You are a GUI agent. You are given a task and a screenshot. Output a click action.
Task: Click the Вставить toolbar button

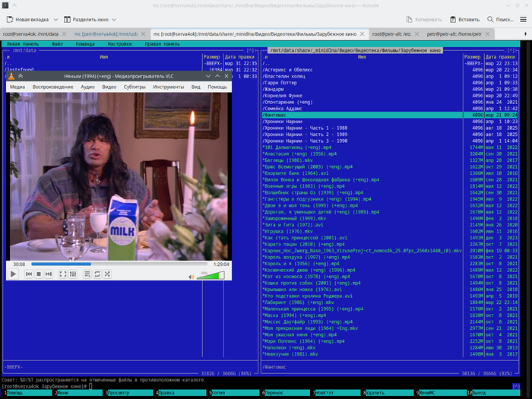tap(464, 19)
